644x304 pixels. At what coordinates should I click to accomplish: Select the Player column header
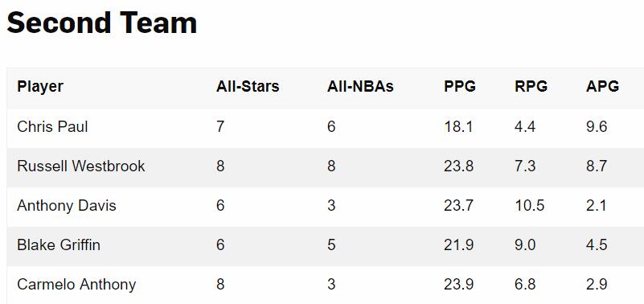(40, 87)
